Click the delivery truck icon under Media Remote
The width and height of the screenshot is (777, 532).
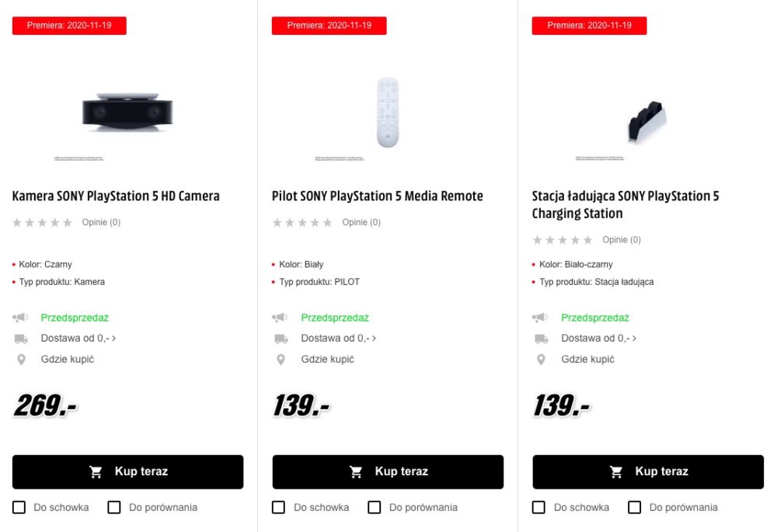point(281,339)
